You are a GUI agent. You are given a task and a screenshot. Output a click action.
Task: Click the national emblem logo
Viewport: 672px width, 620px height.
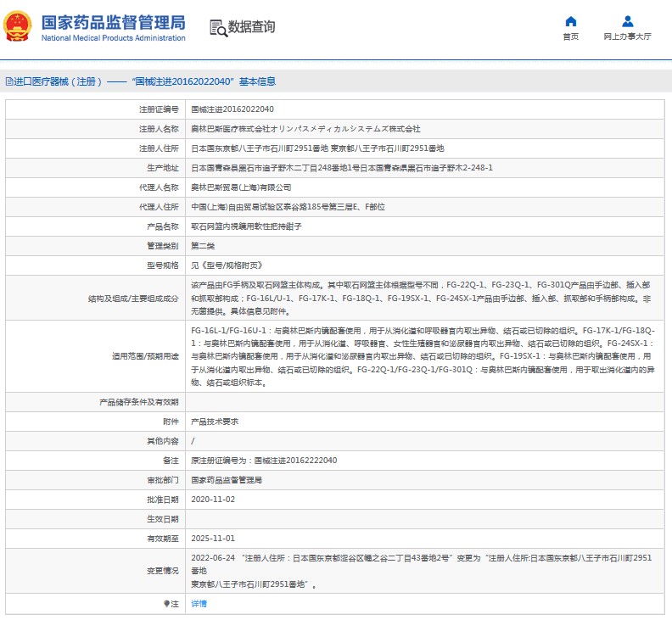(x=17, y=26)
